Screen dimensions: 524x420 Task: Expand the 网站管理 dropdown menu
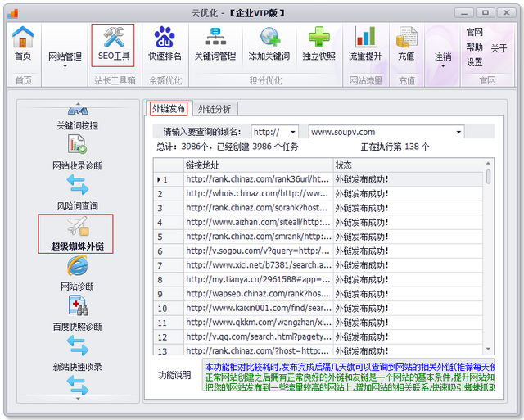(65, 66)
